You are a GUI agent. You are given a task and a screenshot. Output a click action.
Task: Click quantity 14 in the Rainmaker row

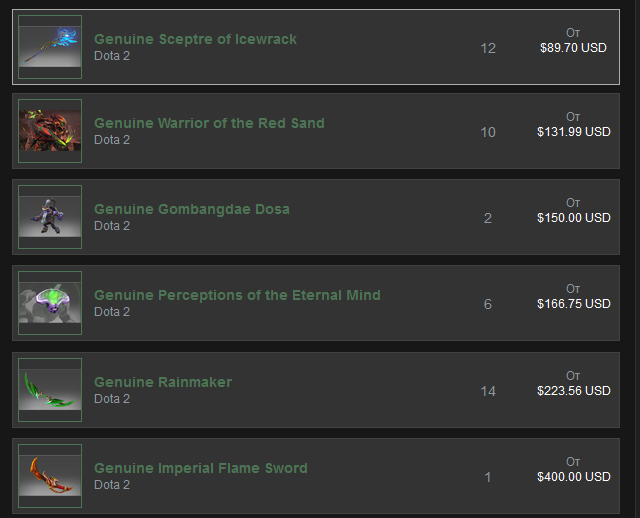[x=488, y=391]
